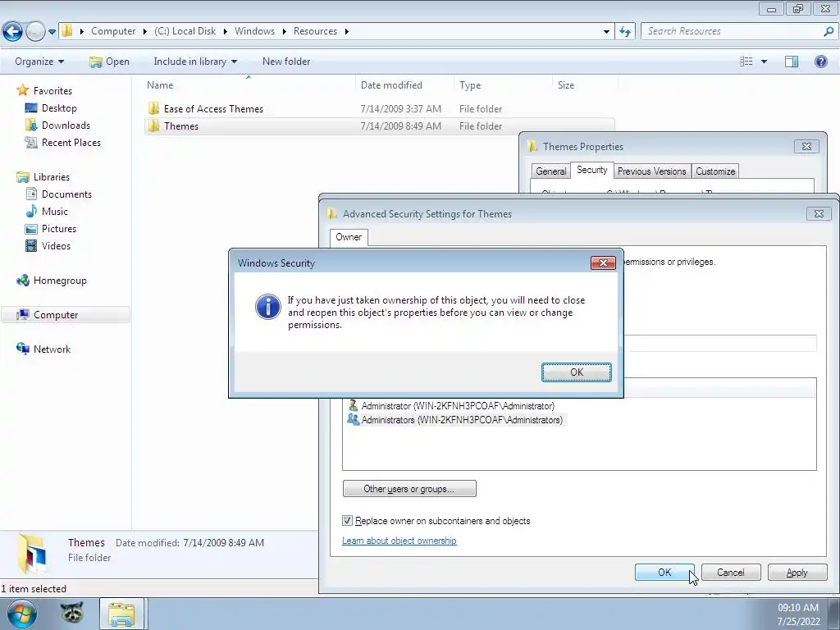Click Computer in the address breadcrumb
This screenshot has height=630, width=840.
[113, 31]
